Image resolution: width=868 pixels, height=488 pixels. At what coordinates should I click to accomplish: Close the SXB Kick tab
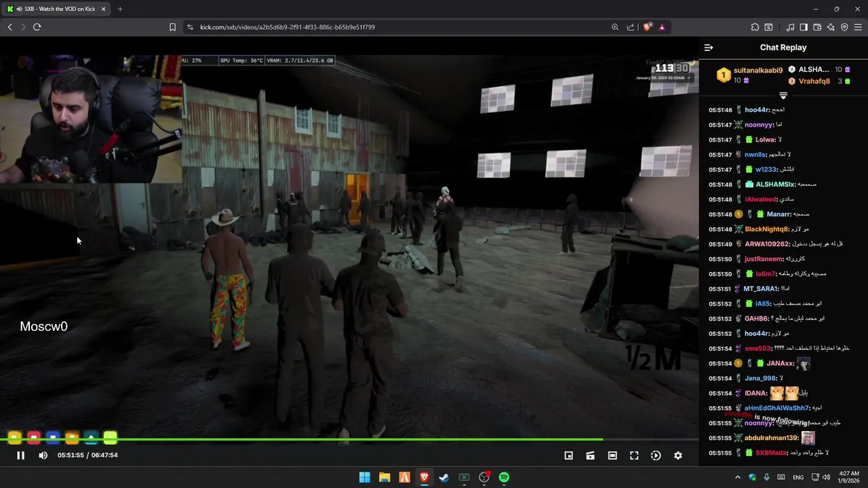pos(103,9)
